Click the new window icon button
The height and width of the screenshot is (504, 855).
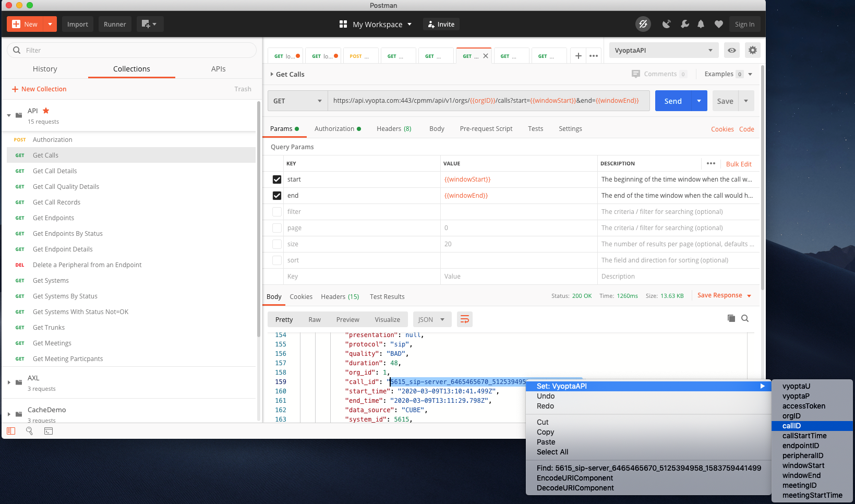click(x=150, y=24)
